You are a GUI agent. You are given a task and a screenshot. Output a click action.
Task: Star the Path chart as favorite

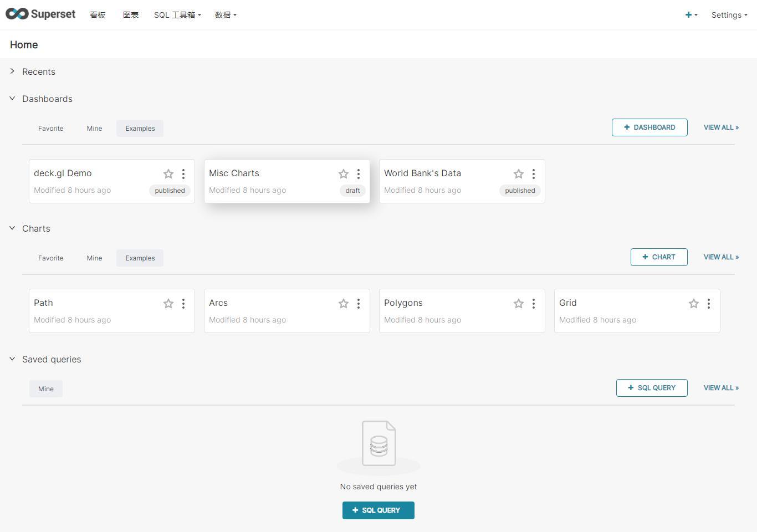[168, 304]
